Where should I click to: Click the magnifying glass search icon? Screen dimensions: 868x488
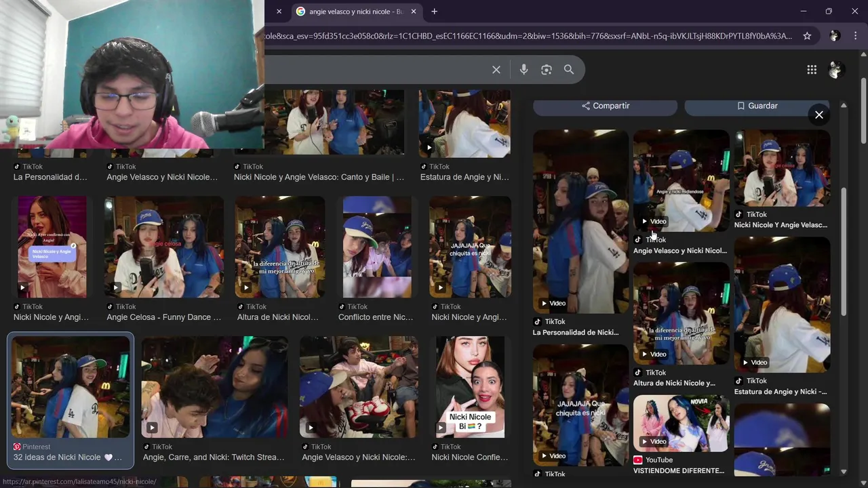click(x=569, y=70)
